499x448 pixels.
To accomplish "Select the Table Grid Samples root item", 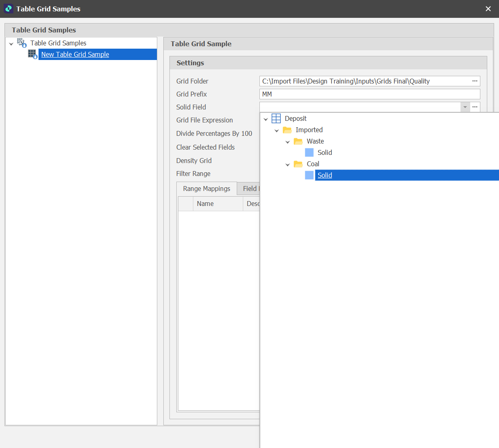I will tap(58, 43).
